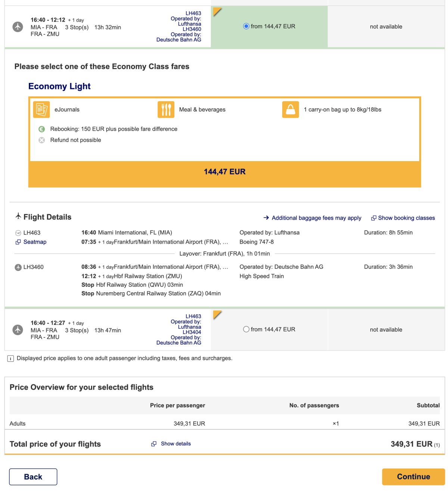Screen dimensions: 448x491
Task: Click the eJournals newspaper icon
Action: point(41,109)
